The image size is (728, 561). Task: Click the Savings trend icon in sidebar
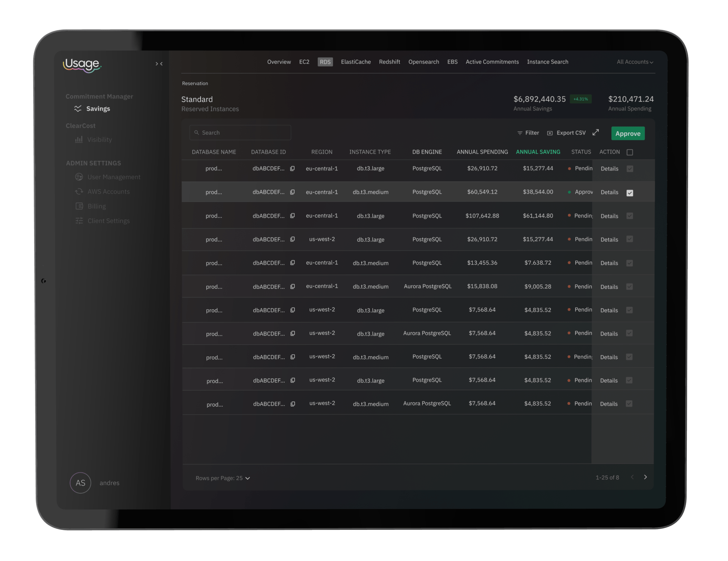tap(78, 109)
